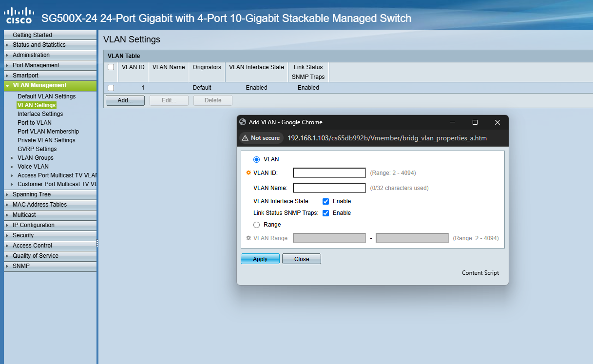Viewport: 593px width, 364px height.
Task: Click the Cisco logo in the header
Action: coord(19,14)
